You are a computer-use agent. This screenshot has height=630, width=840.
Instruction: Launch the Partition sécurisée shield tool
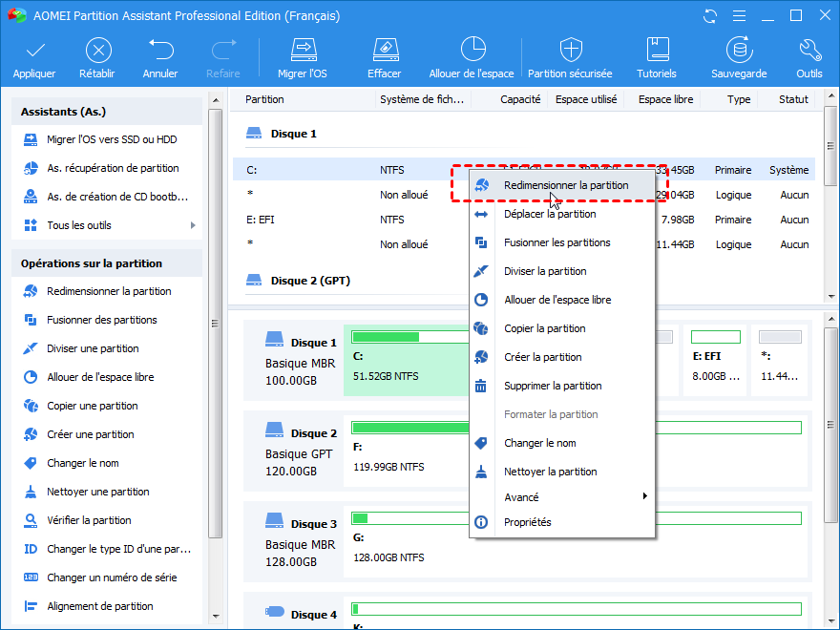[x=571, y=50]
